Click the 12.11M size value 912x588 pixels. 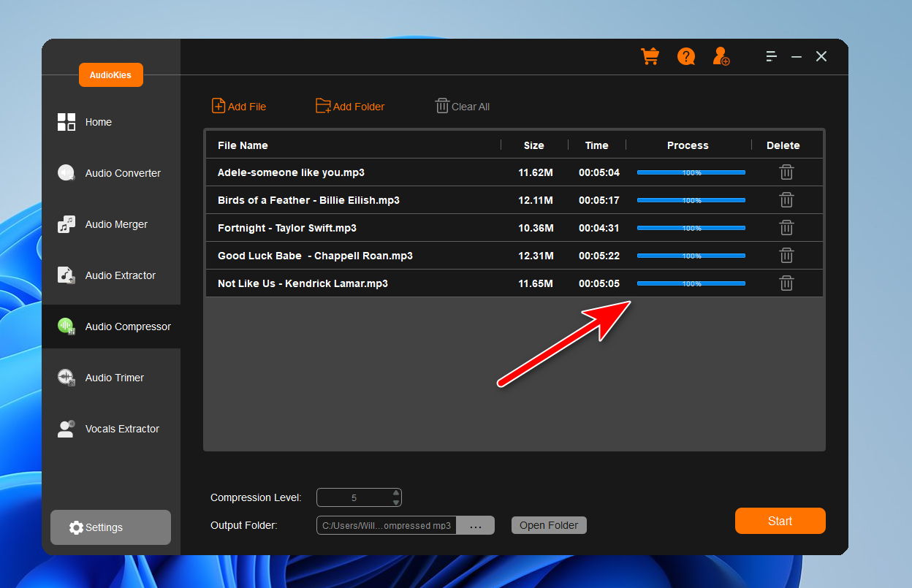pyautogui.click(x=536, y=200)
